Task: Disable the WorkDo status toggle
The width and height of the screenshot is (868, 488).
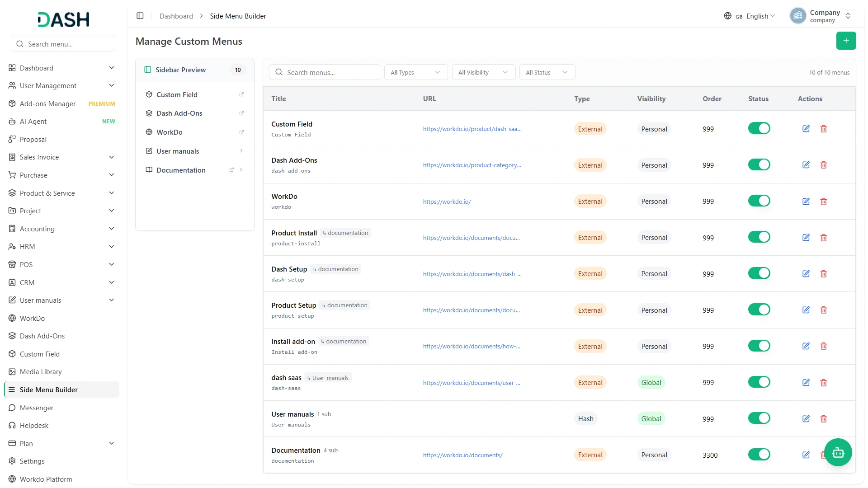Action: click(x=759, y=201)
